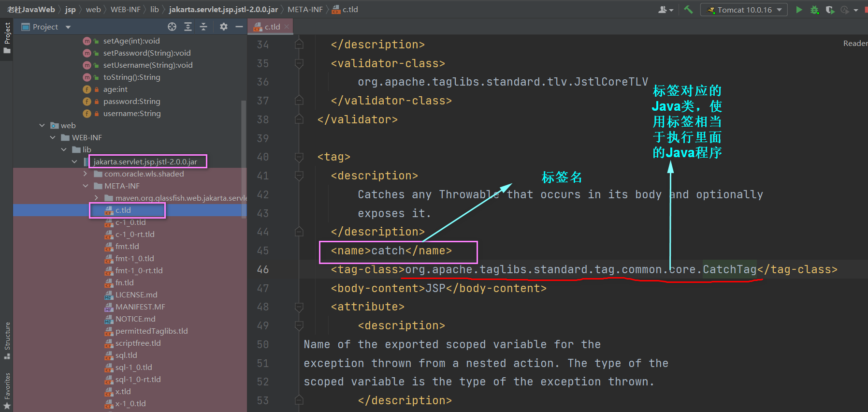Select c.tld file in project tree
This screenshot has width=868, height=412.
click(x=123, y=210)
